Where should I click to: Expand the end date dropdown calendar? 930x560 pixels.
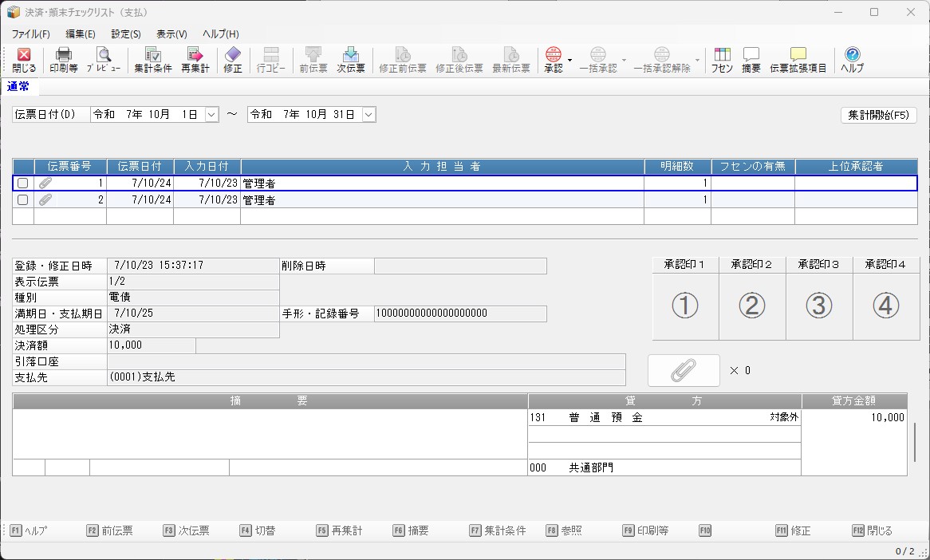(x=368, y=115)
